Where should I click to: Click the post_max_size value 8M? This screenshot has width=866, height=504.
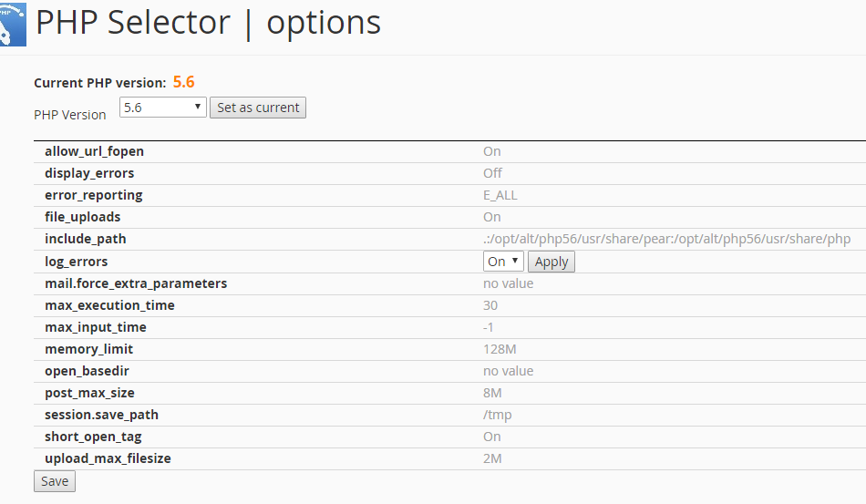492,393
